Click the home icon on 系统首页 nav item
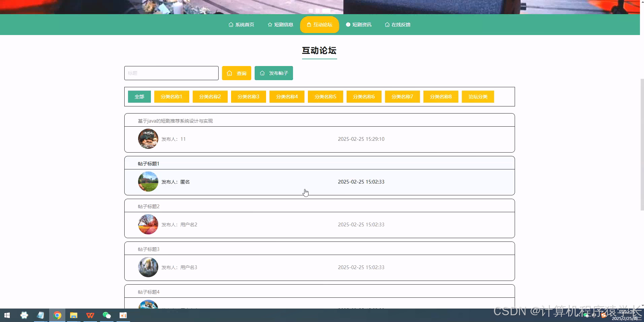This screenshot has height=322, width=644. 231,25
